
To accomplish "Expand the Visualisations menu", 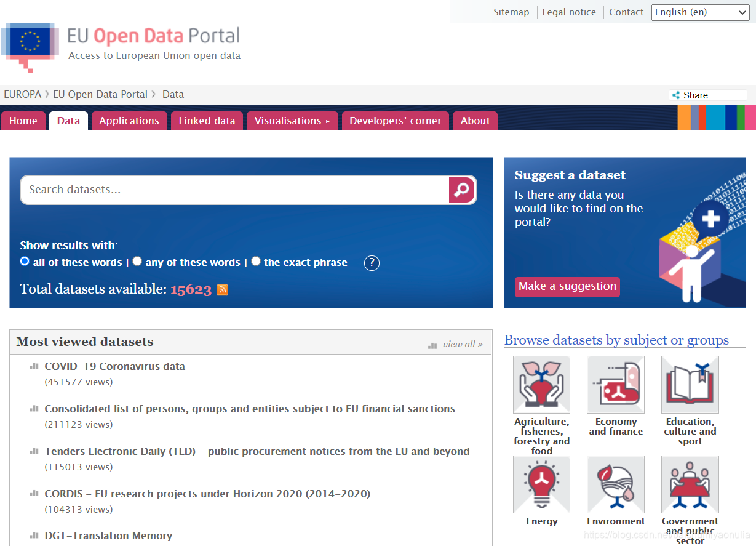I will click(292, 121).
